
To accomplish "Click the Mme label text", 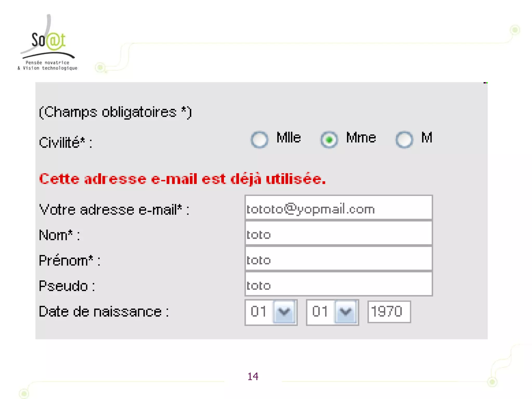I will pos(361,137).
